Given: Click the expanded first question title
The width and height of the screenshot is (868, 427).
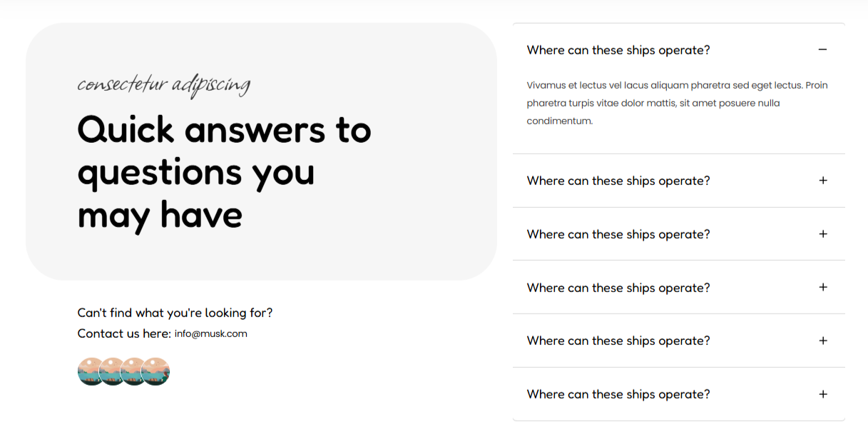Looking at the screenshot, I should pyautogui.click(x=618, y=50).
